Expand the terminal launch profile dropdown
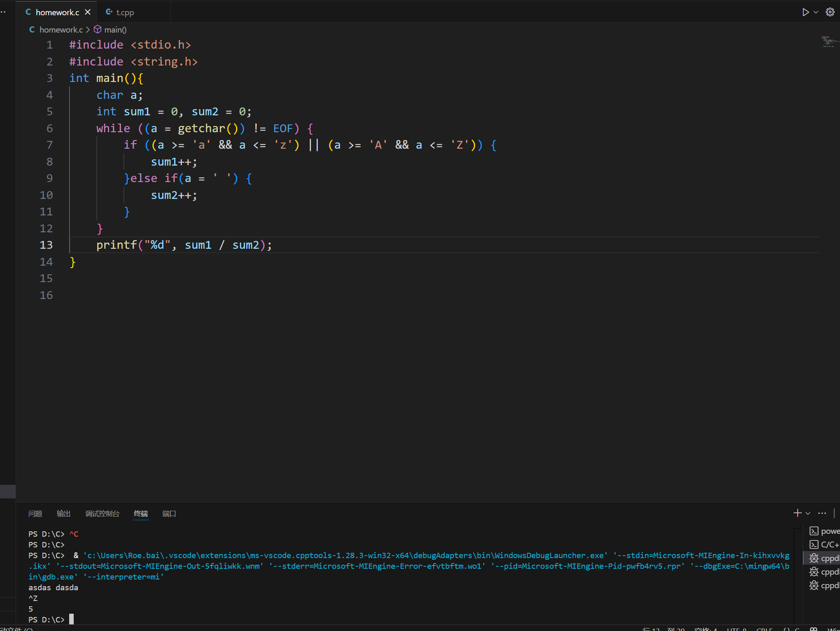The image size is (840, 631). (x=808, y=514)
